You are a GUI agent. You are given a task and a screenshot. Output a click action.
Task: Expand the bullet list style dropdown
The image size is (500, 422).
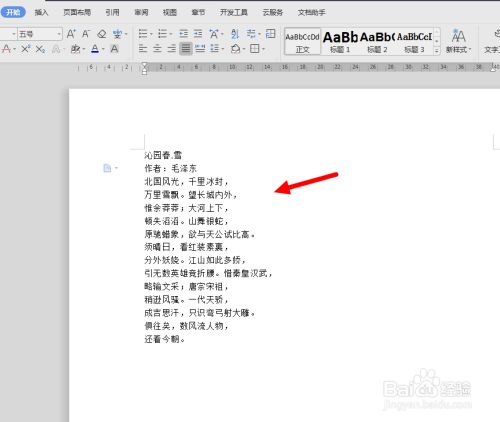151,34
